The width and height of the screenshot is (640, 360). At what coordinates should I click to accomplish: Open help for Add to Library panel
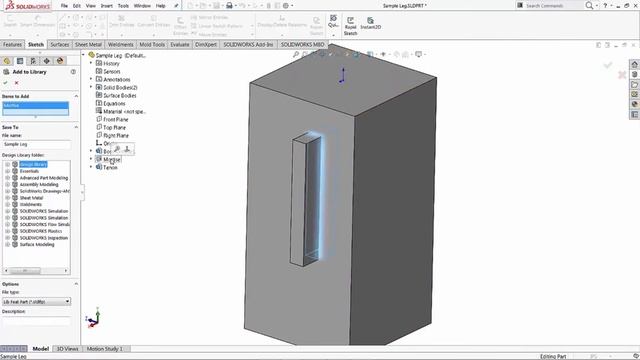[x=73, y=72]
